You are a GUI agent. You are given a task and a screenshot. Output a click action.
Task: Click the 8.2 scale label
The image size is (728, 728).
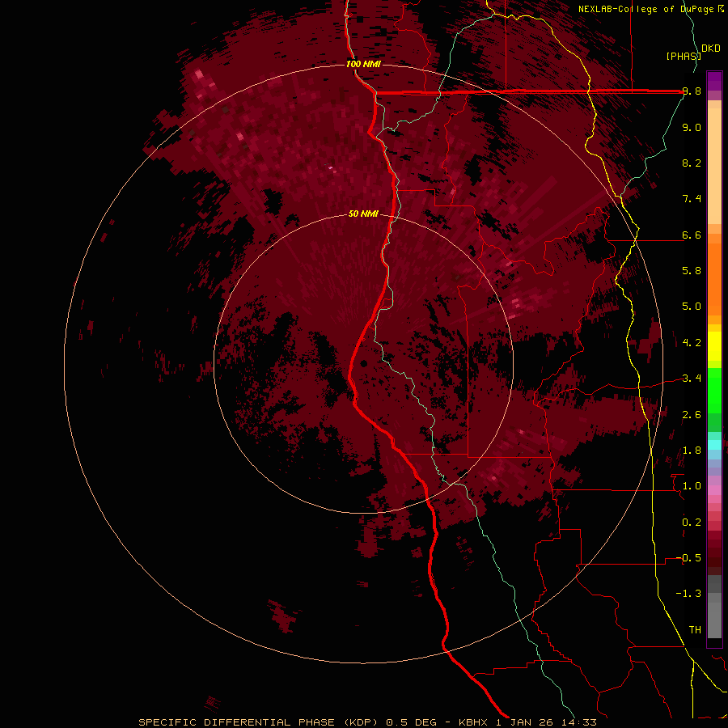click(692, 163)
